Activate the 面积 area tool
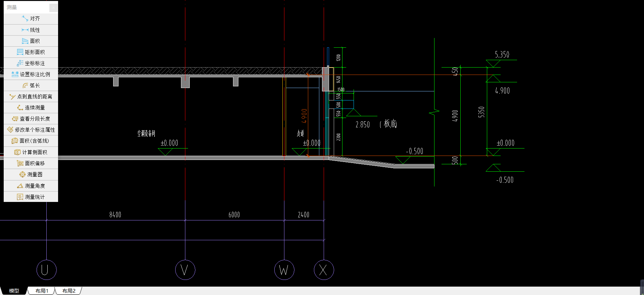 (x=31, y=41)
